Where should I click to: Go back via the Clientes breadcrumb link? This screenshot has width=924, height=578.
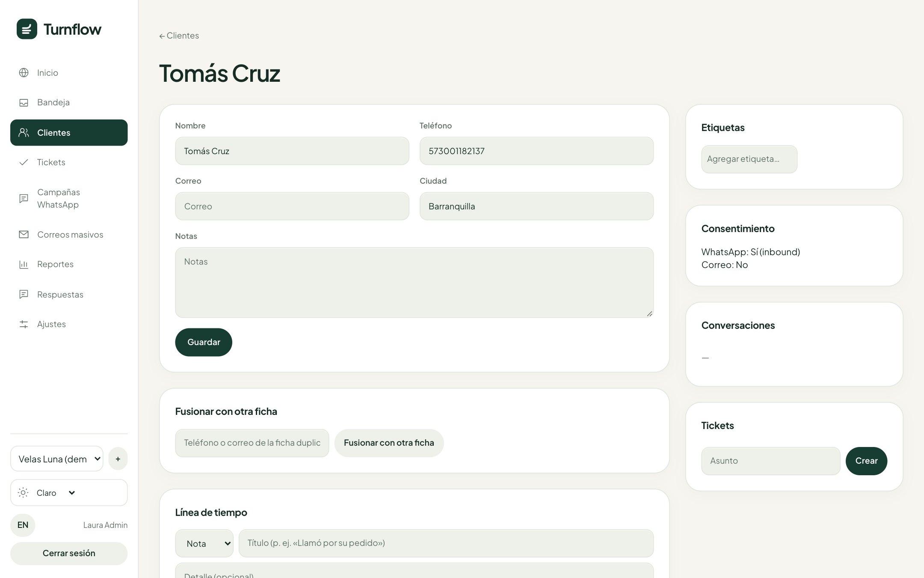179,36
